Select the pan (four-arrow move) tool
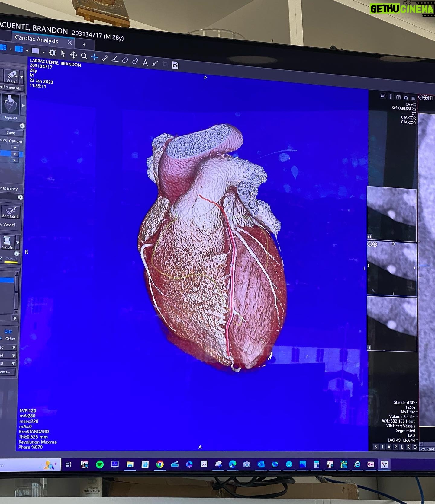This screenshot has width=435, height=504. (73, 55)
